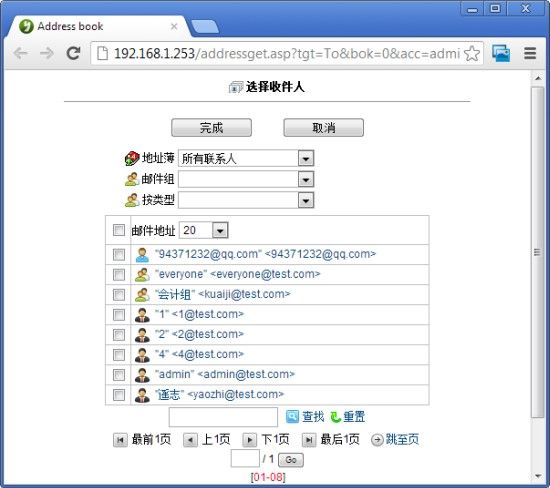Click the 跳至页 link
This screenshot has height=488, width=550.
click(x=402, y=439)
